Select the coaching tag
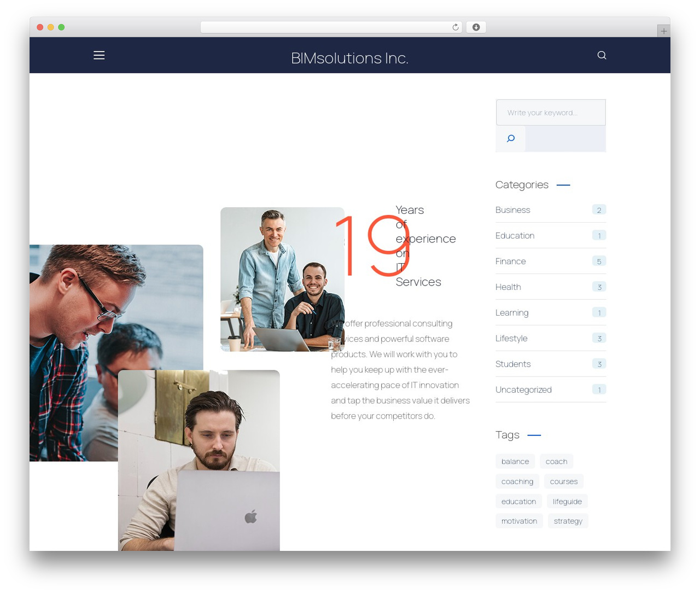 (517, 481)
